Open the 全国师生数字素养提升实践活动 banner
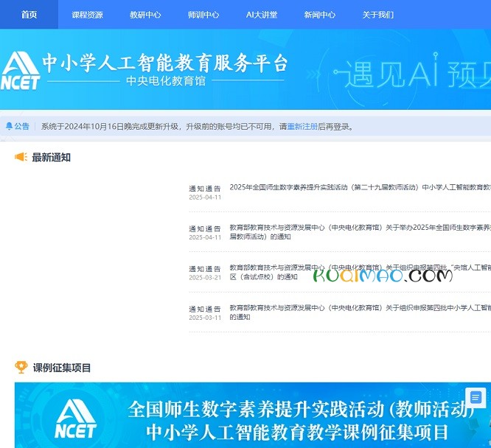 point(253,415)
